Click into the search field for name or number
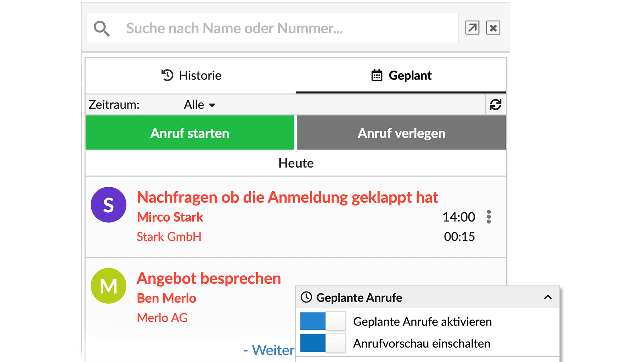The height and width of the screenshot is (362, 644). [x=251, y=28]
